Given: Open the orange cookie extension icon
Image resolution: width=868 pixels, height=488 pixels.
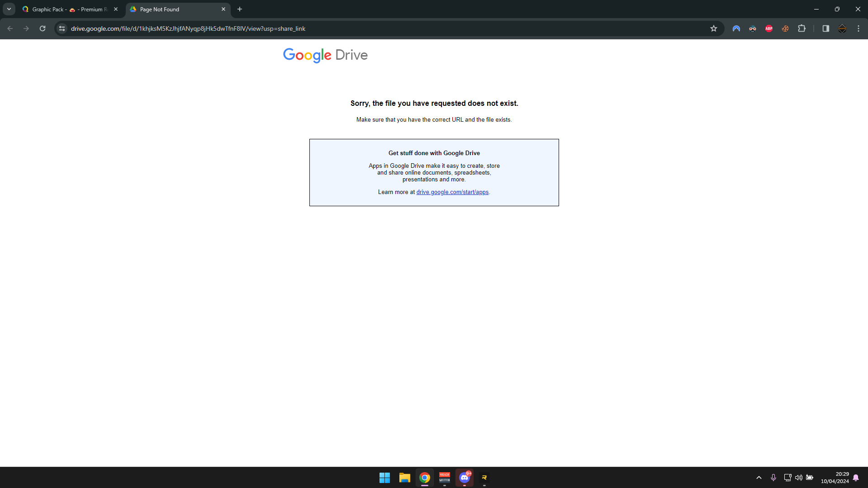Looking at the screenshot, I should pyautogui.click(x=785, y=28).
